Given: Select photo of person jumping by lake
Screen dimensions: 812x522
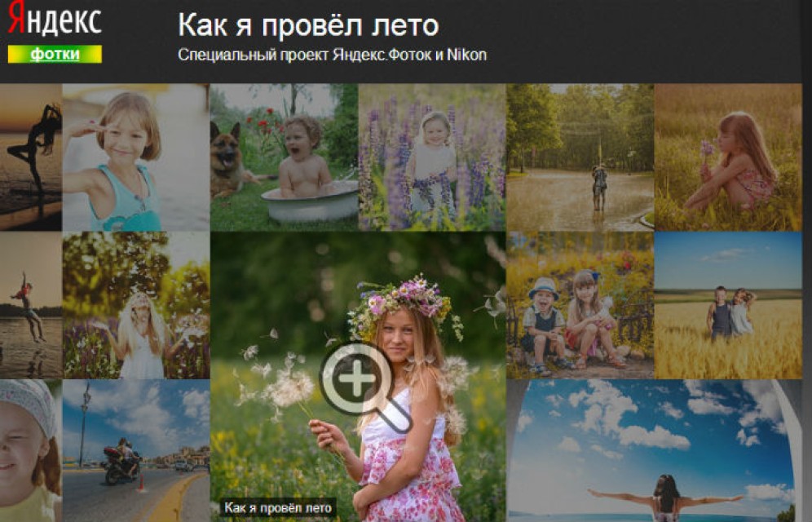Looking at the screenshot, I should click(30, 305).
